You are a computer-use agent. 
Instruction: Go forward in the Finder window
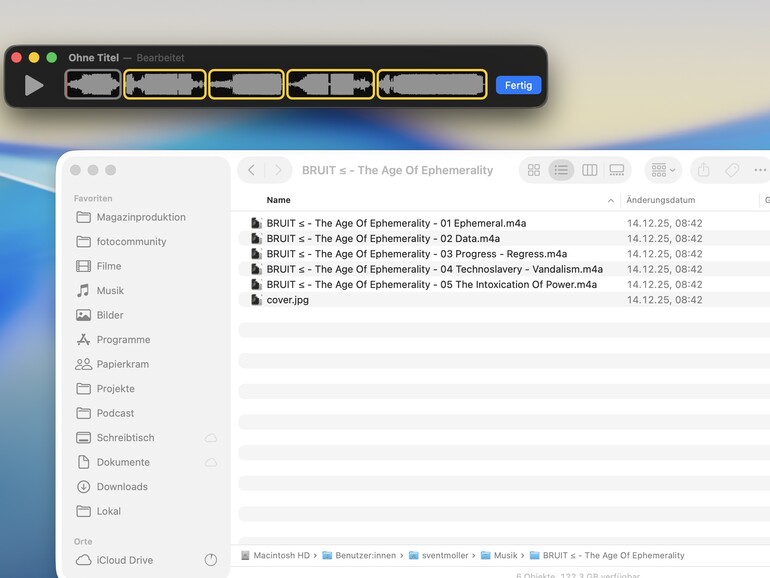(x=278, y=170)
